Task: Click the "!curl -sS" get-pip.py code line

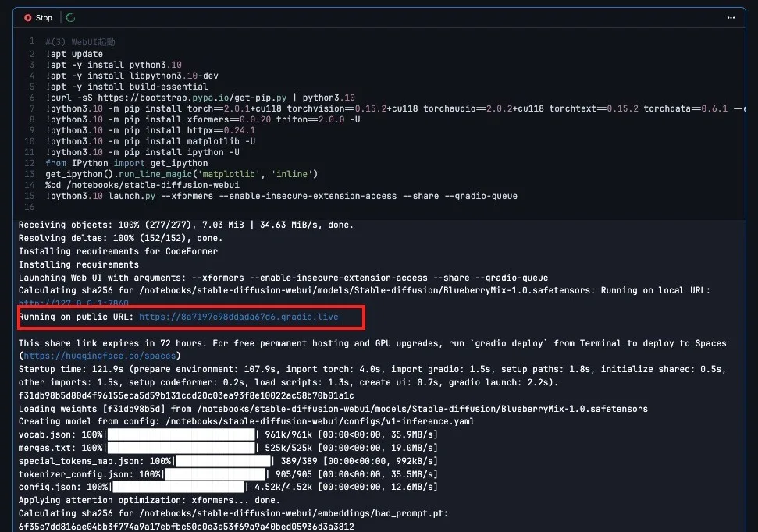Action: tap(200, 98)
